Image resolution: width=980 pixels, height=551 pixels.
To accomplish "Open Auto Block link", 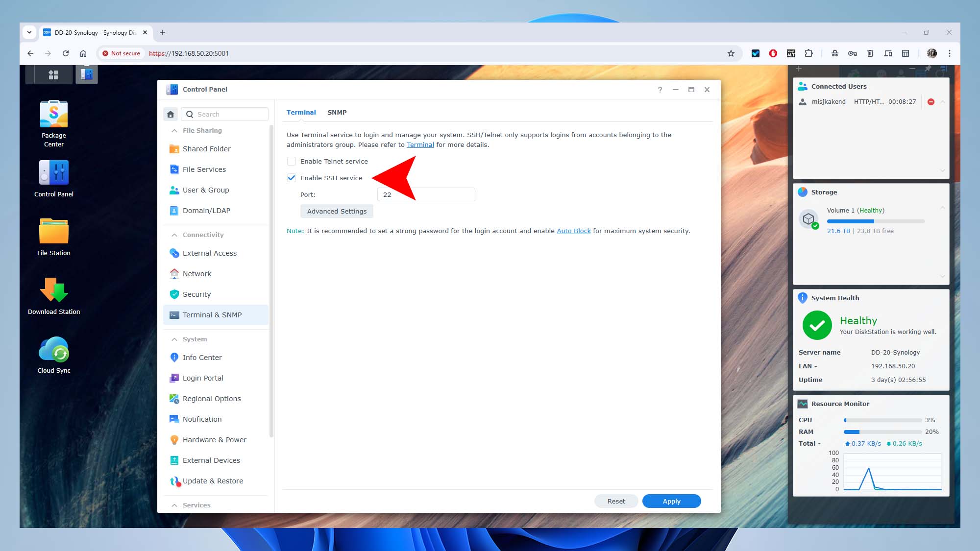I will (573, 231).
